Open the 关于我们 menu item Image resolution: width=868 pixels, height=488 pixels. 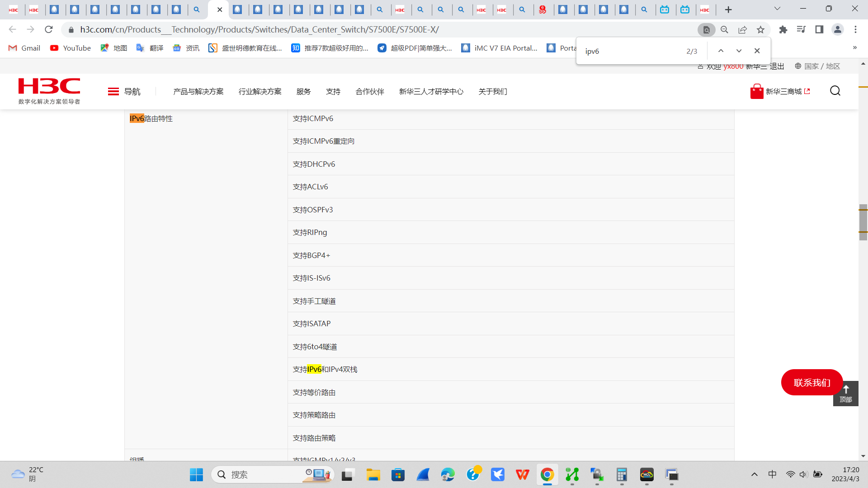[492, 92]
